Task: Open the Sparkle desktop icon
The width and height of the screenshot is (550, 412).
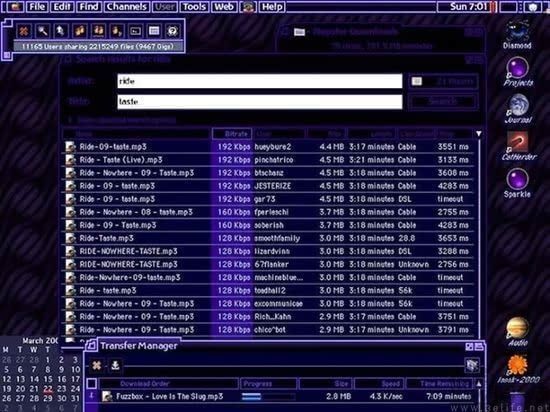Action: (517, 183)
